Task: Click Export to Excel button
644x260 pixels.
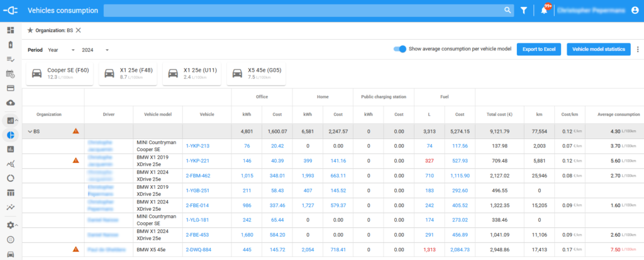Action: (x=538, y=49)
